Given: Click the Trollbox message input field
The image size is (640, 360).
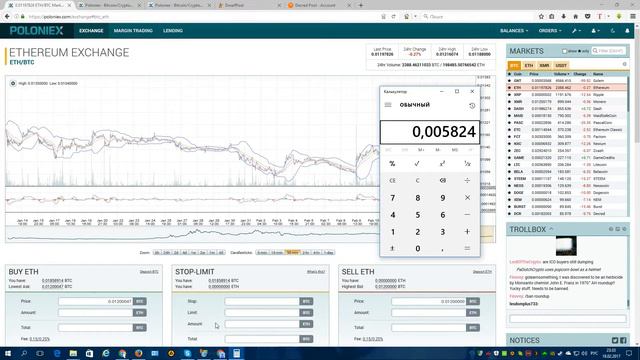Looking at the screenshot, I should coord(567,319).
